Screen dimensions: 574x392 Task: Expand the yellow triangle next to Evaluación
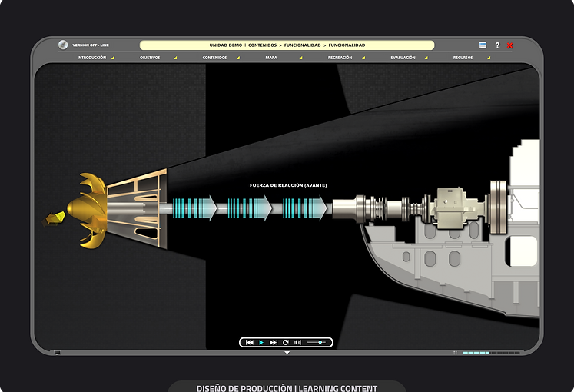[x=426, y=58]
